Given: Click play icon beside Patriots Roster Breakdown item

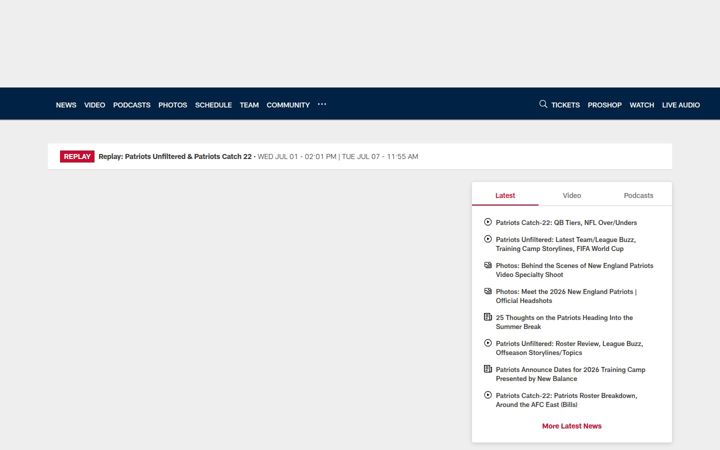Looking at the screenshot, I should [x=488, y=395].
